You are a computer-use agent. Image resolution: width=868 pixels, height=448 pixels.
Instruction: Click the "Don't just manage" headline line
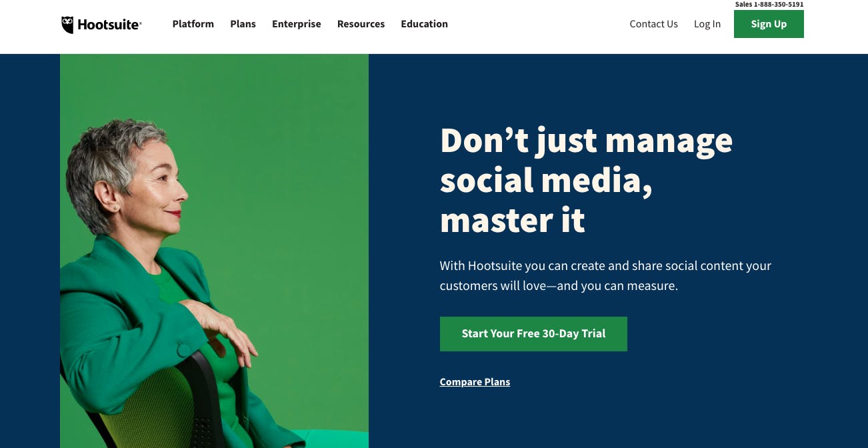(x=587, y=141)
